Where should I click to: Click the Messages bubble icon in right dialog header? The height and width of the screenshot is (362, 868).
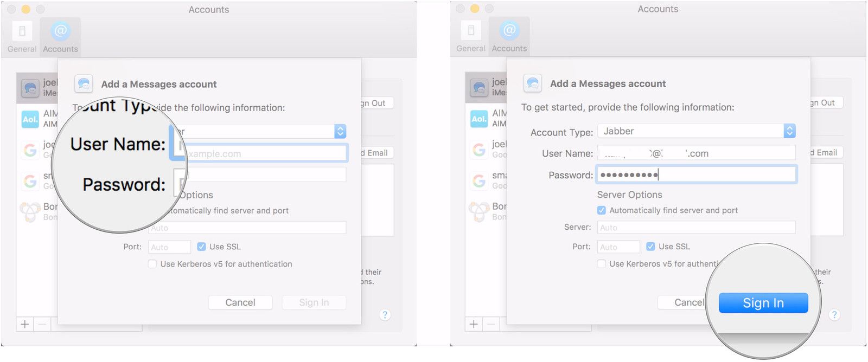pos(533,83)
